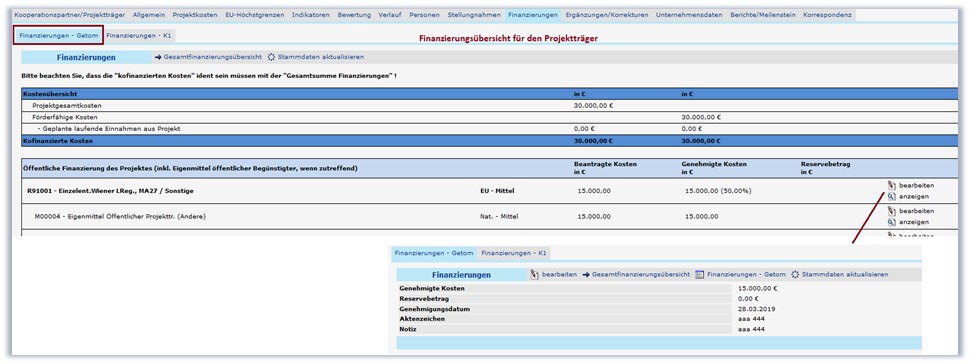Click the pencil edit icon in the M00004 row
970x364 pixels.
click(x=891, y=211)
